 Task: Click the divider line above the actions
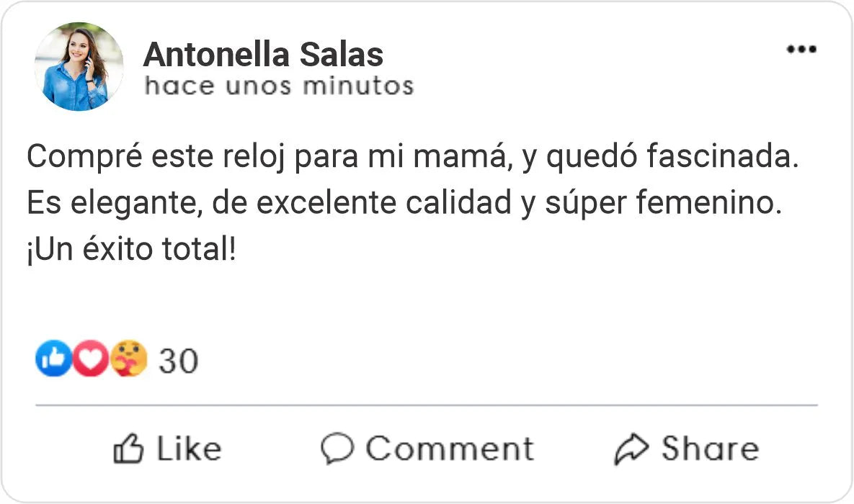(x=427, y=405)
